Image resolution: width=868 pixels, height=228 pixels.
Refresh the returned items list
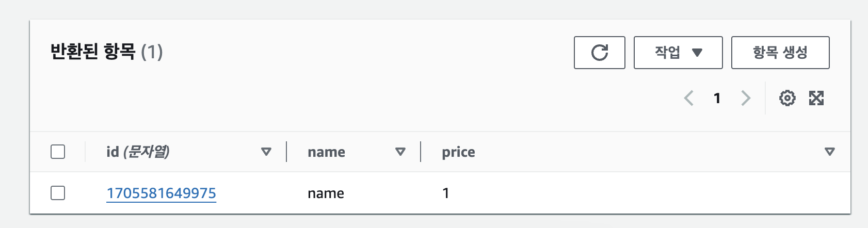[599, 53]
